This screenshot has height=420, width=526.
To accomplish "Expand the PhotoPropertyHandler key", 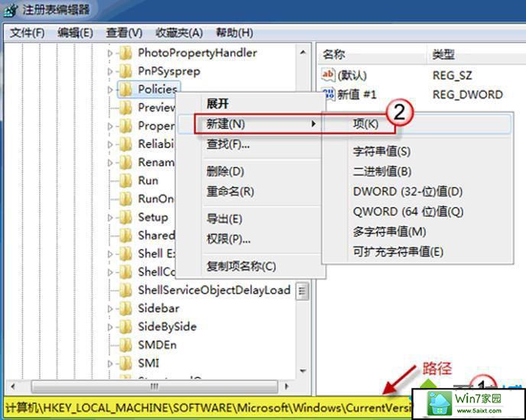I will [x=110, y=53].
